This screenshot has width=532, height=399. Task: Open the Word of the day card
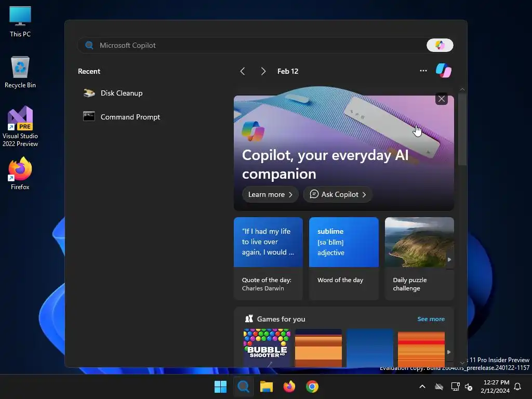click(x=344, y=259)
